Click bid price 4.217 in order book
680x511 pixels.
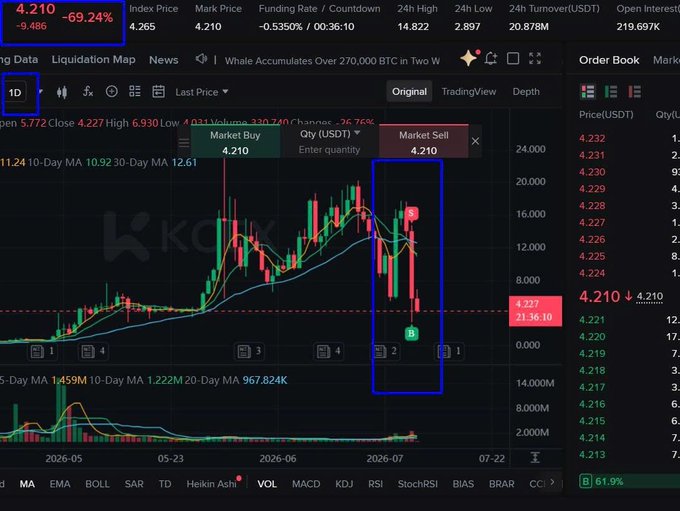[592, 387]
